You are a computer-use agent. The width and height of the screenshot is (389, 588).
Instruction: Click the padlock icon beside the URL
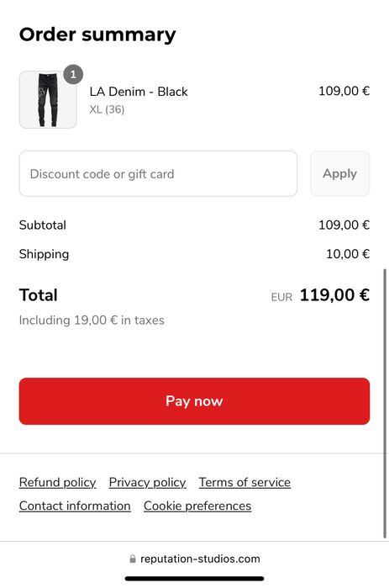point(133,559)
